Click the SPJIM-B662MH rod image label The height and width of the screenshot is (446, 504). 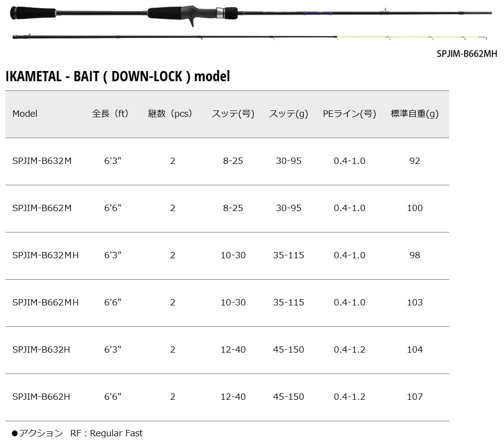467,54
